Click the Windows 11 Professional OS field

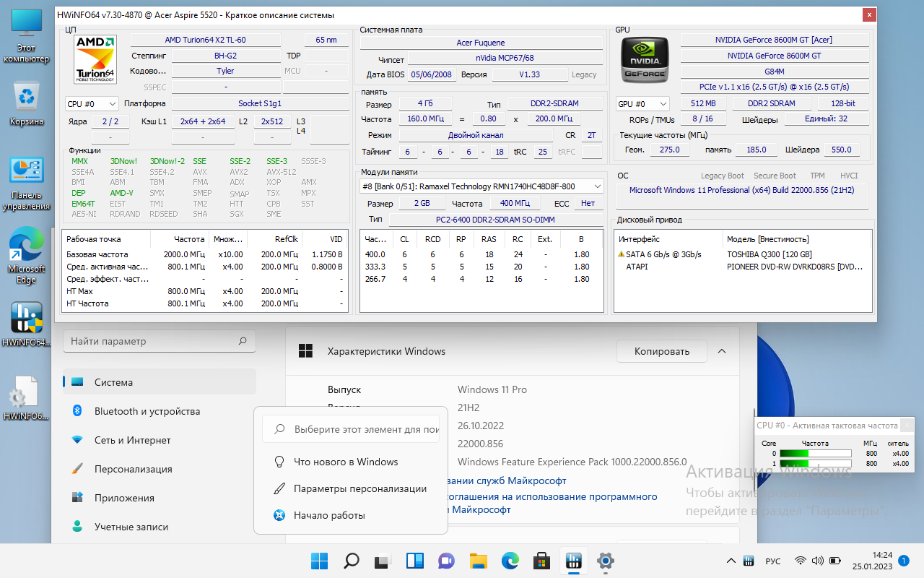tap(744, 198)
